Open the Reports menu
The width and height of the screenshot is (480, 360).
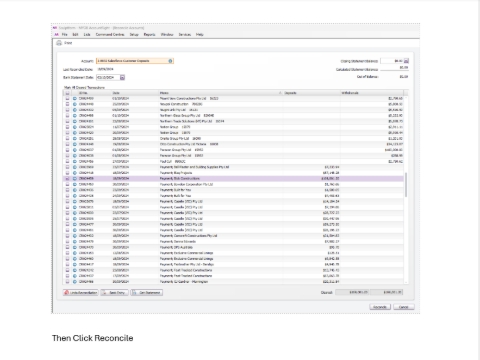click(x=150, y=34)
